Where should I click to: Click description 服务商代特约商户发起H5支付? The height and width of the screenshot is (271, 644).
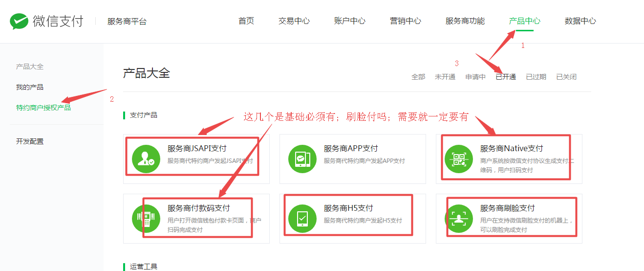pyautogui.click(x=363, y=221)
